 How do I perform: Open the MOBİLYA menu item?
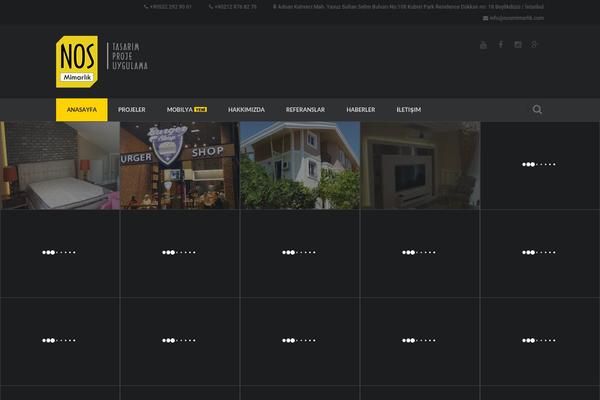[x=187, y=110]
